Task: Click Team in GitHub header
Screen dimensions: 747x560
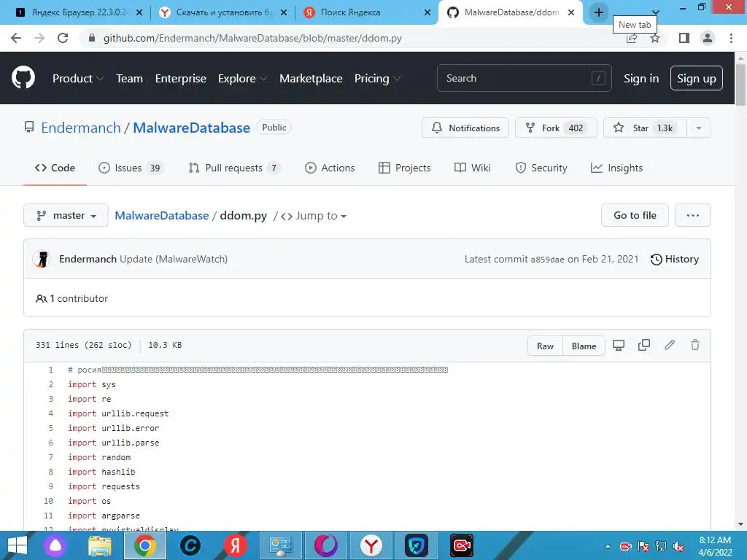Action: pyautogui.click(x=130, y=79)
